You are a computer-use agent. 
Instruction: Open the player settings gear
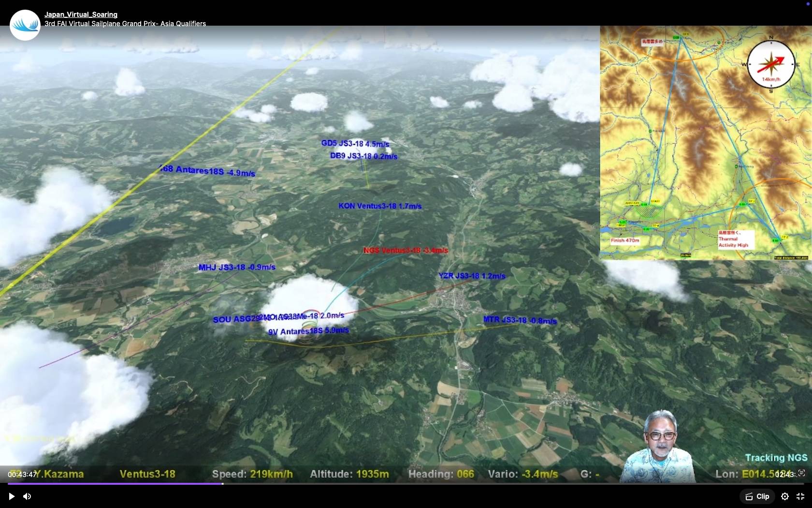tap(785, 496)
